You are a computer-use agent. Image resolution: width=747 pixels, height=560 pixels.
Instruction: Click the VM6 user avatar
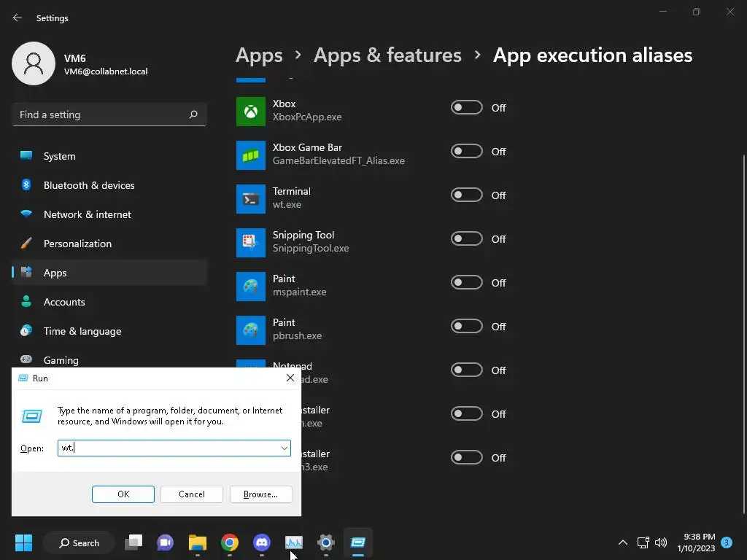[34, 63]
